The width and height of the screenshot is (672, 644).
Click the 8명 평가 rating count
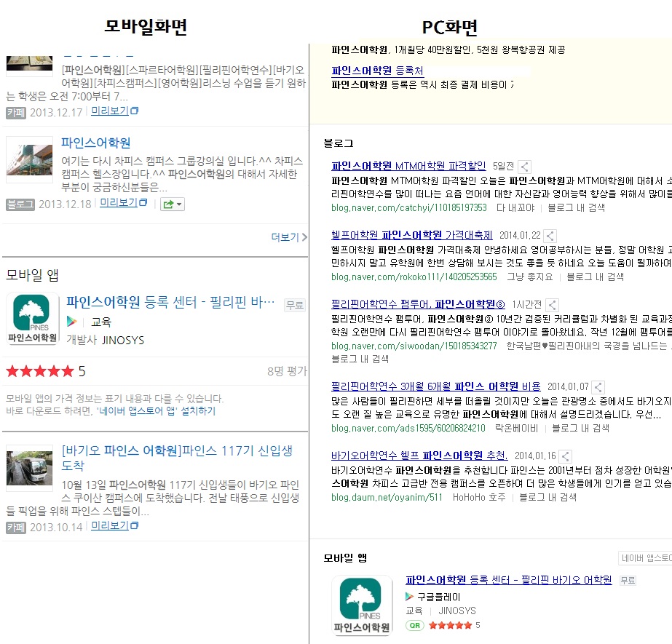pos(287,371)
